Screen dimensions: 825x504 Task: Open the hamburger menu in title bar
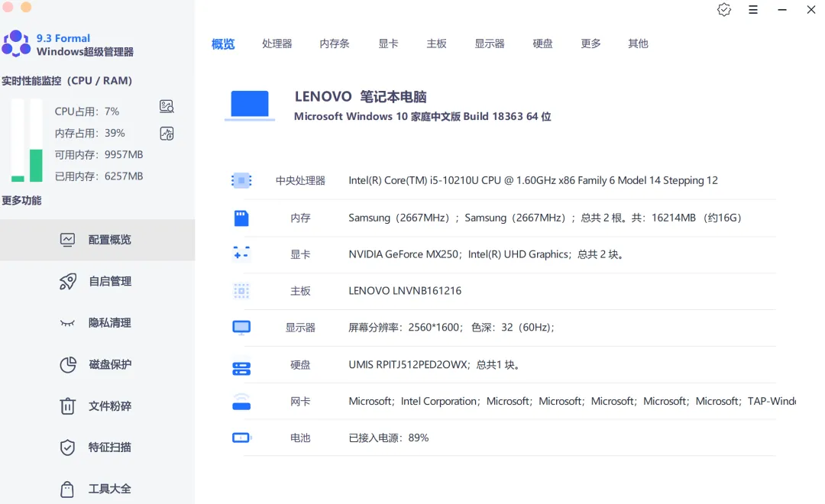[753, 10]
